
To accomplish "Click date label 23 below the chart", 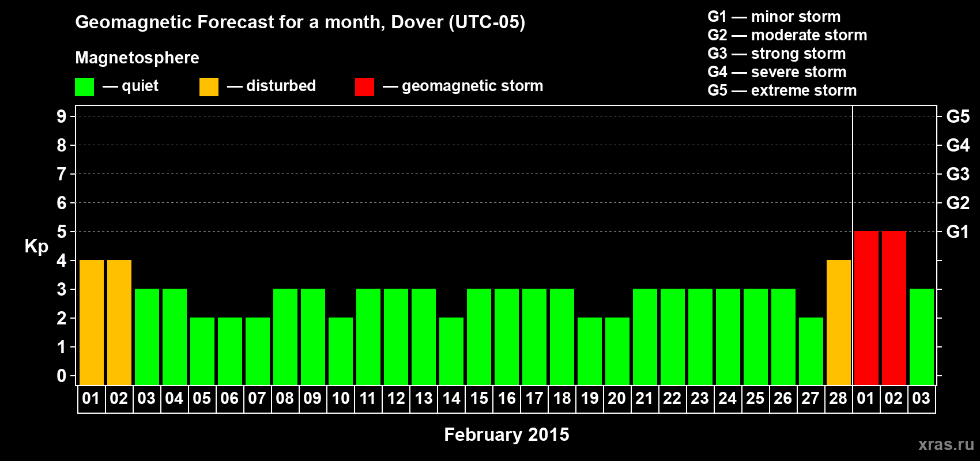I will click(x=700, y=399).
